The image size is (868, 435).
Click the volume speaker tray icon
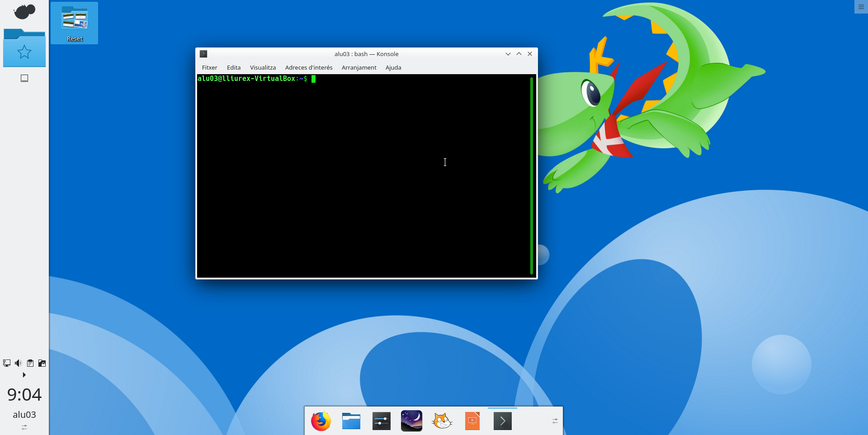pos(19,363)
